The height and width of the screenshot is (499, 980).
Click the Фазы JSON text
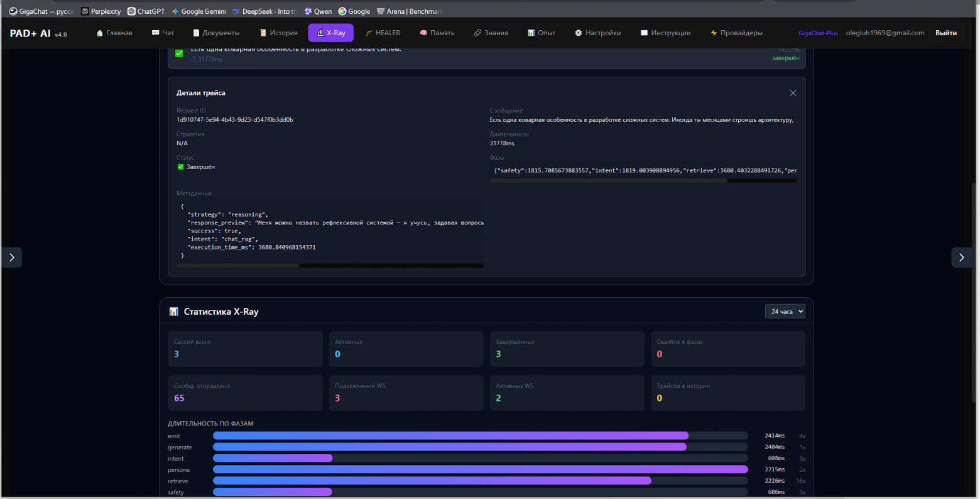tap(645, 170)
